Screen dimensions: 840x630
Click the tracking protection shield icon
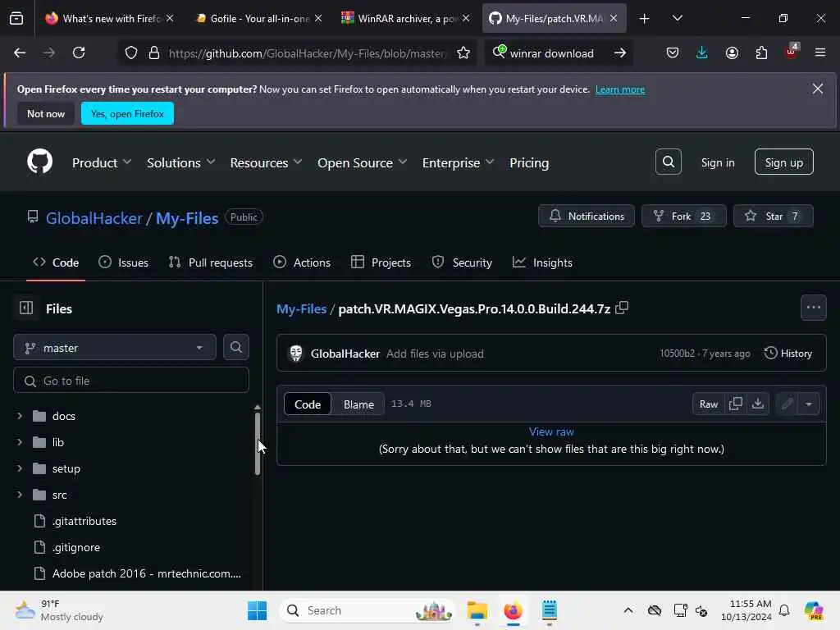click(131, 53)
